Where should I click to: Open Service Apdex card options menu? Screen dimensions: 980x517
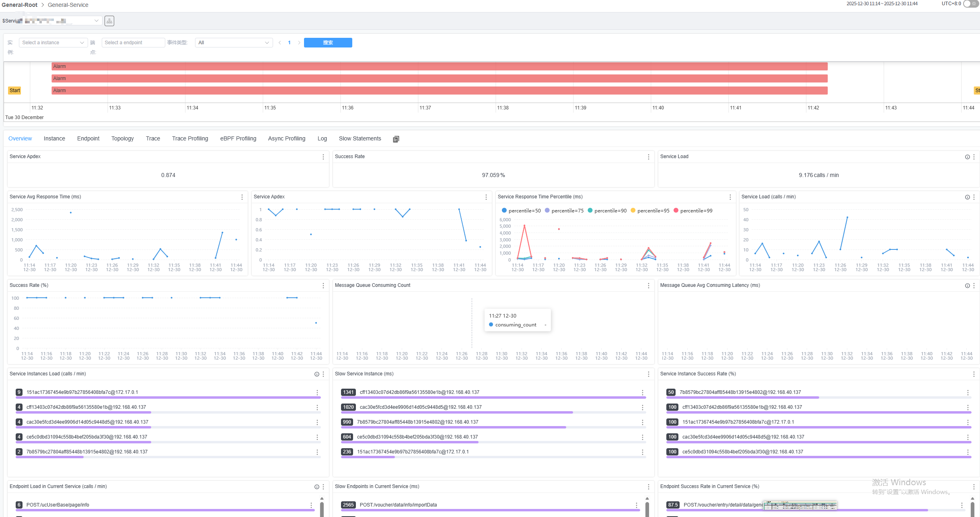coord(323,157)
